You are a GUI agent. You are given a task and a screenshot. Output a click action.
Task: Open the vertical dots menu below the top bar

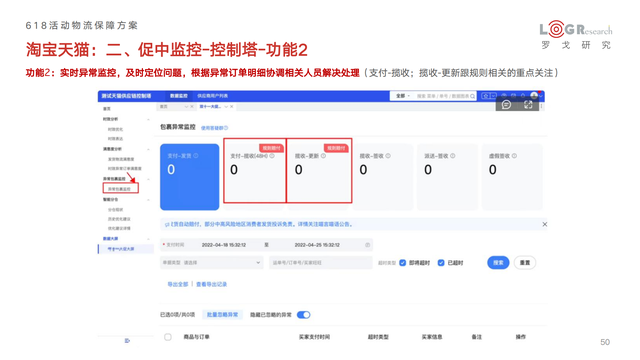[x=542, y=106]
